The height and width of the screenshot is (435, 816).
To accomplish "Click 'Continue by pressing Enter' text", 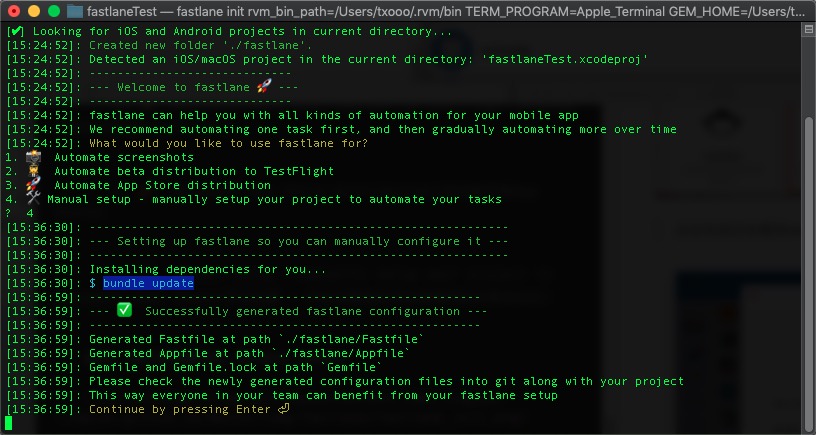I will click(180, 410).
